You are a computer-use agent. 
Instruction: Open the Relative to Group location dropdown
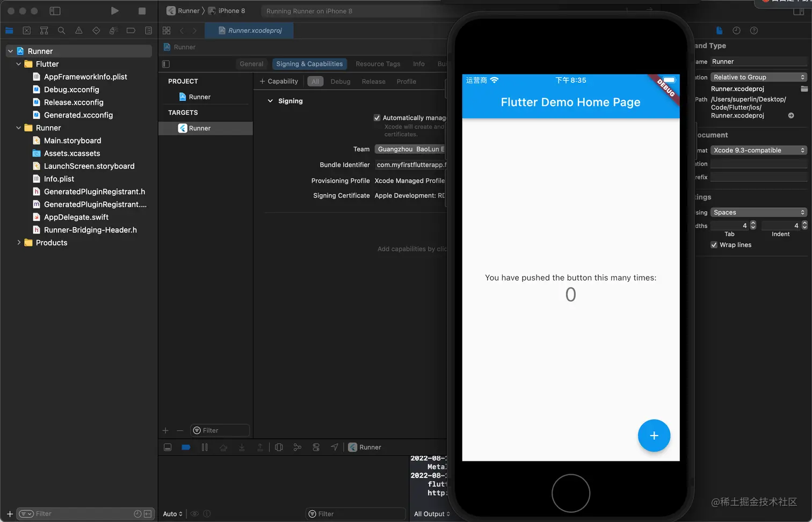coord(759,77)
